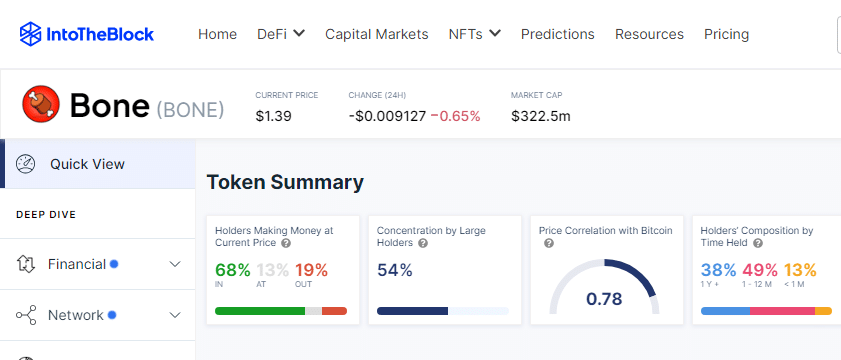Click the Network nodes icon in sidebar

tap(26, 315)
